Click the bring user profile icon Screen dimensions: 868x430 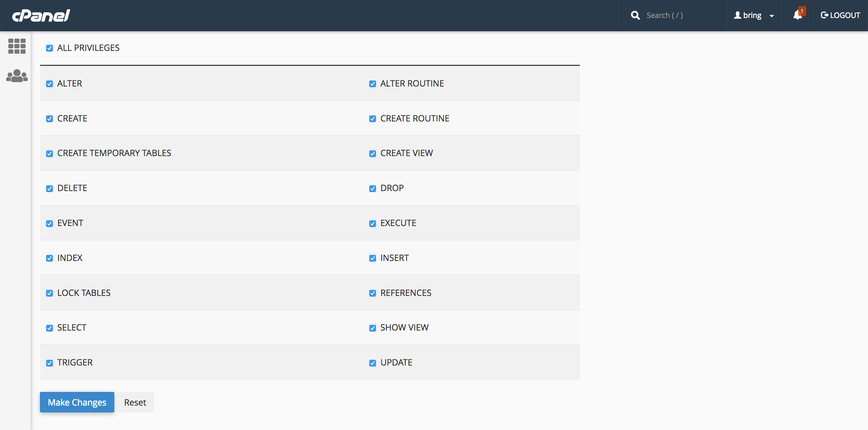[737, 15]
